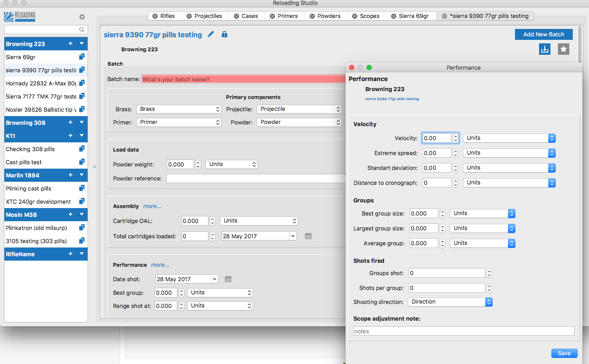
Task: Click plus icon on Mosin M38 rifle
Action: [x=71, y=214]
